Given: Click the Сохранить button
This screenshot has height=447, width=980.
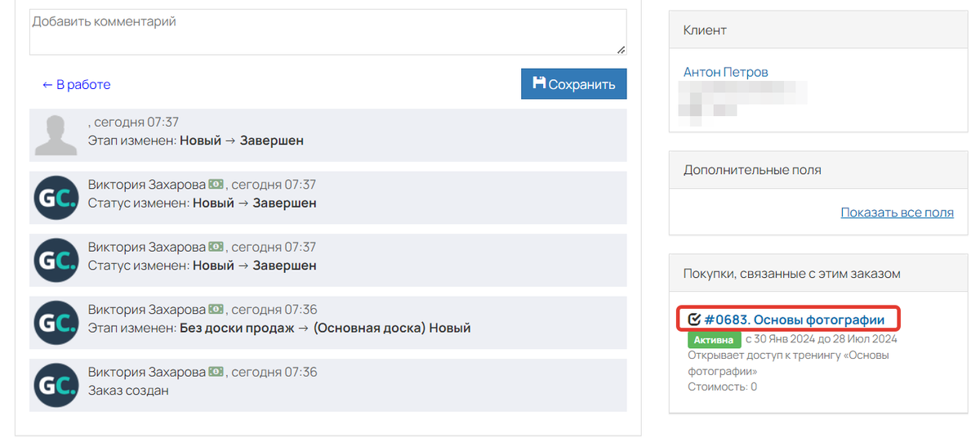Looking at the screenshot, I should [x=574, y=84].
